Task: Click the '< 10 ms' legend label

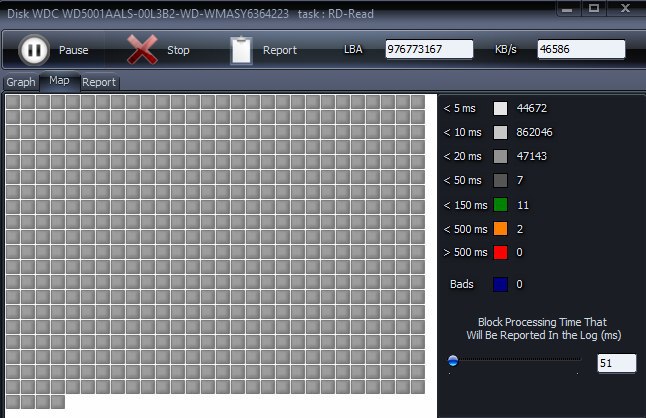Action: coord(462,132)
